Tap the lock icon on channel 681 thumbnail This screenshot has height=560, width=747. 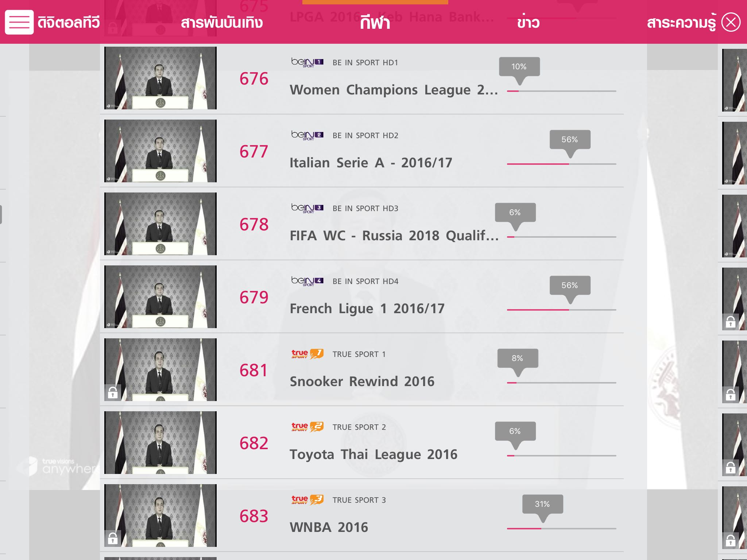[x=113, y=392]
